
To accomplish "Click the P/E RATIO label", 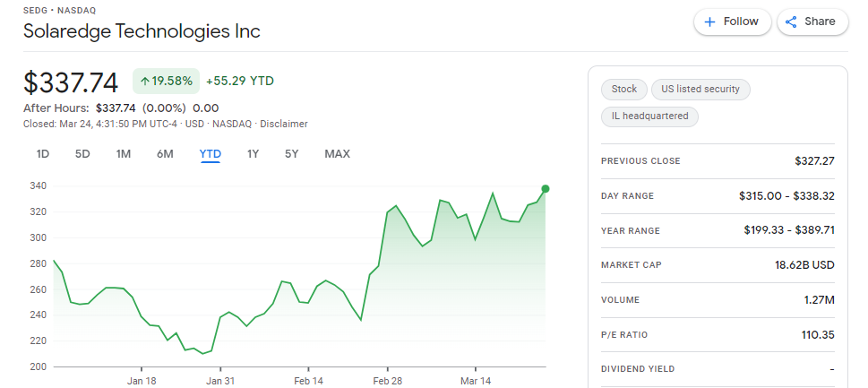I will click(623, 335).
